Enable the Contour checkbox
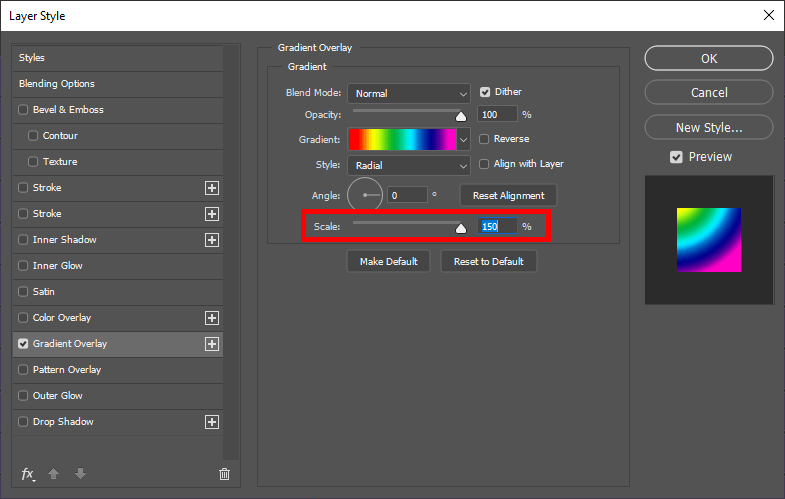The image size is (785, 499). pos(33,136)
